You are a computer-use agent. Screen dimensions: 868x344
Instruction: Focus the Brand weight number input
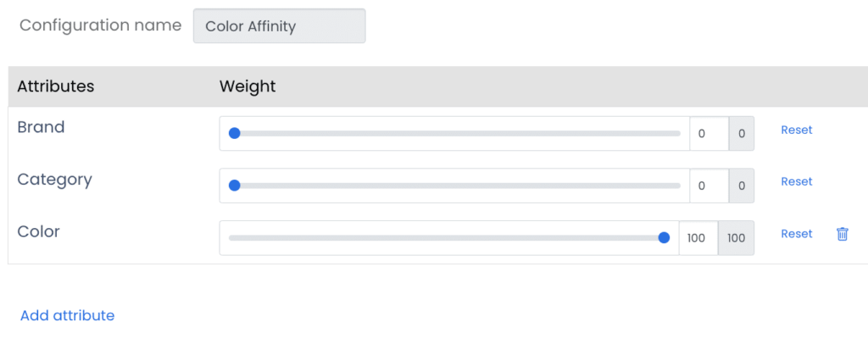click(x=709, y=134)
